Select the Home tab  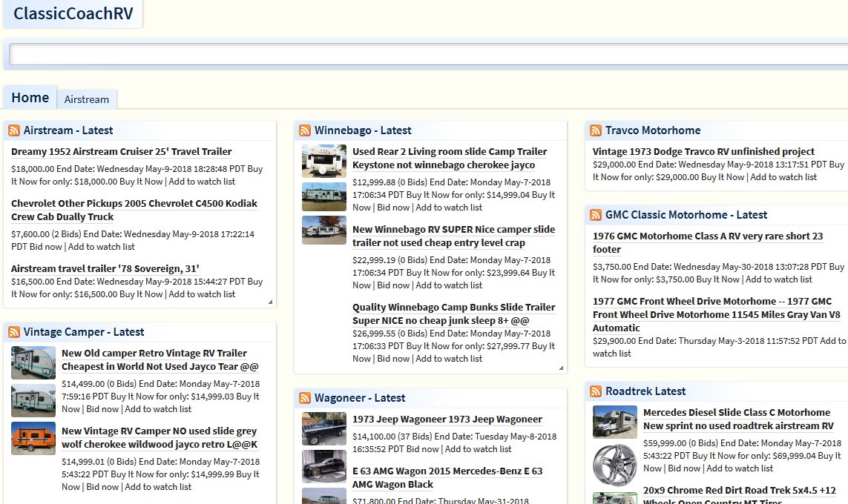coord(30,97)
